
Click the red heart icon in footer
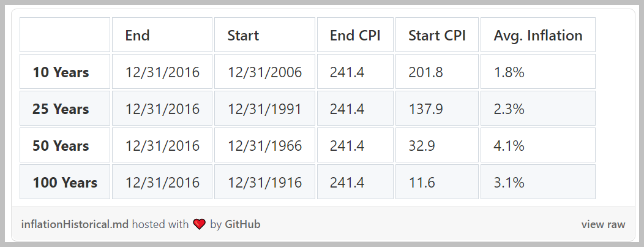(199, 224)
